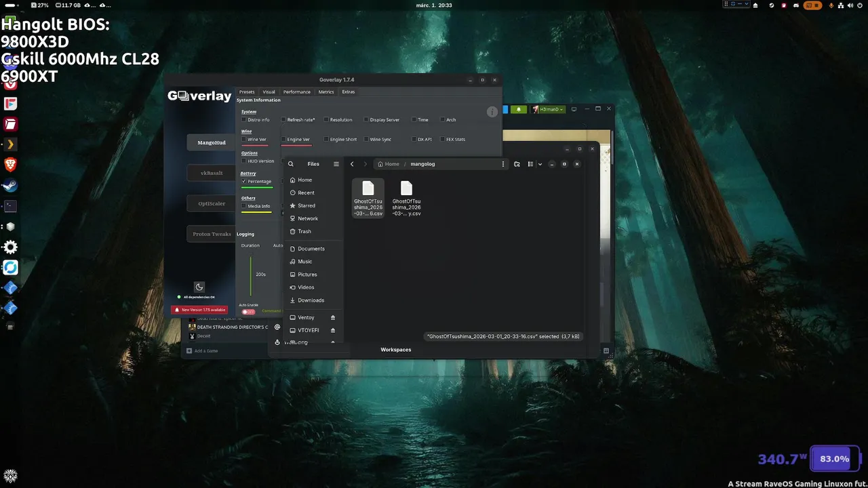Open H3rmanD account dropdown in Steam
This screenshot has width=868, height=488.
coord(548,109)
